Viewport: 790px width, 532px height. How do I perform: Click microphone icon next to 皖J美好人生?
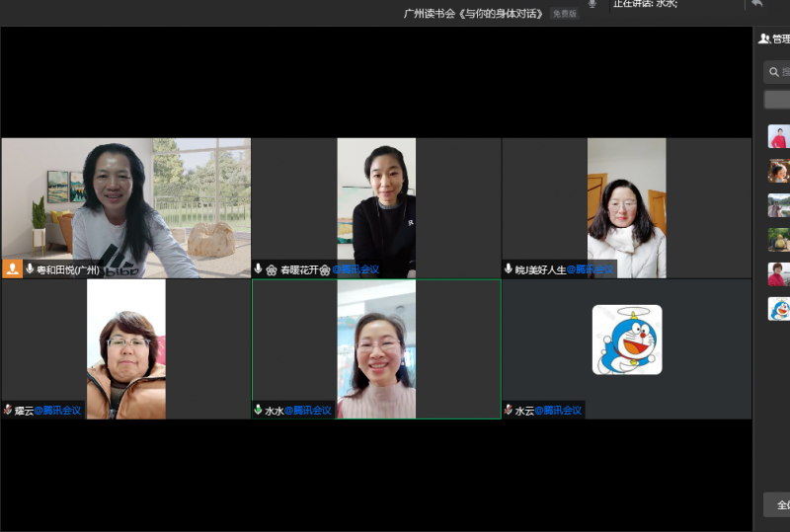[509, 269]
